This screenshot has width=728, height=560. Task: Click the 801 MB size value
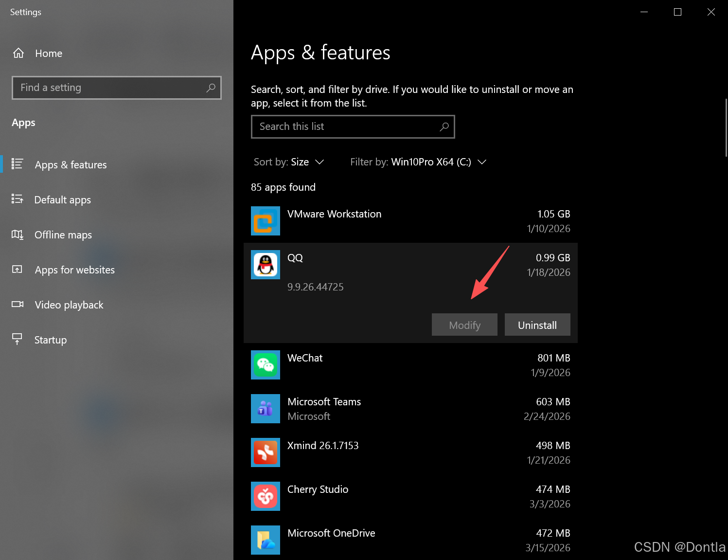click(553, 358)
